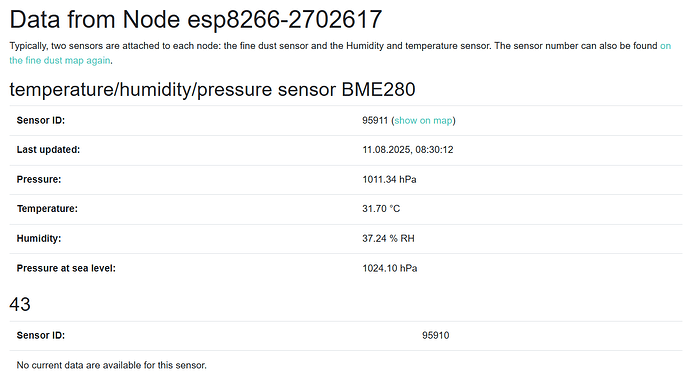Select the page title 'Data from Node esp8266-2702617'
This screenshot has height=376, width=690.
(x=196, y=20)
